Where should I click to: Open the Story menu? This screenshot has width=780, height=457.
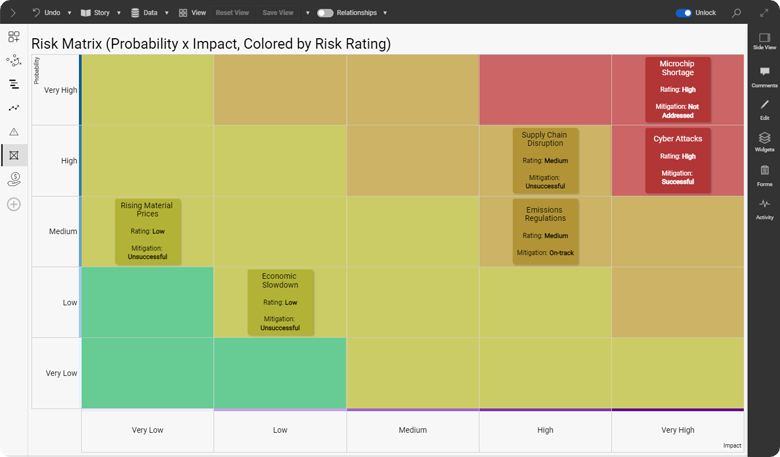pyautogui.click(x=96, y=13)
